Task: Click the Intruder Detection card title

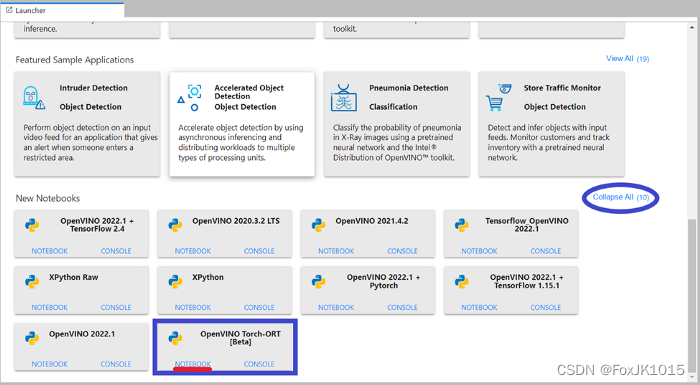Action: (x=94, y=88)
